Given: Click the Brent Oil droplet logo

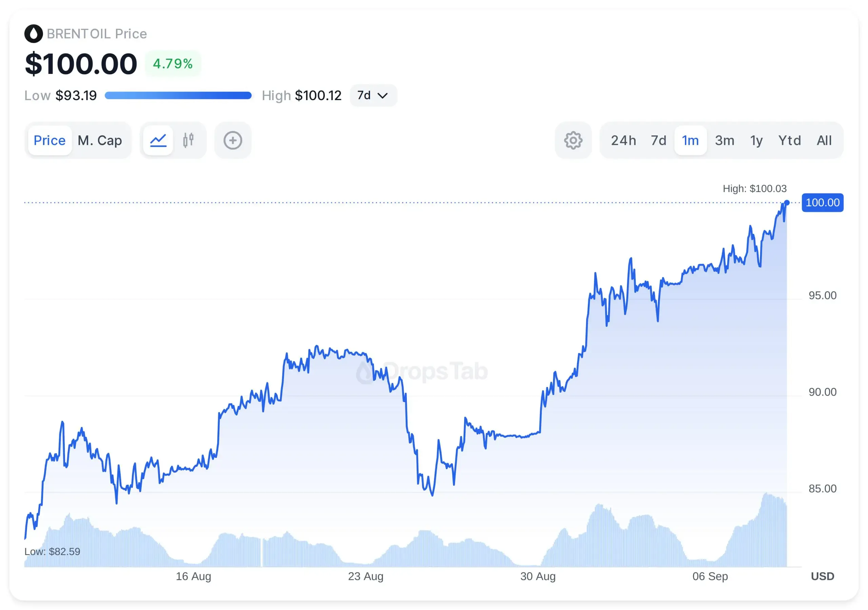Looking at the screenshot, I should pyautogui.click(x=34, y=34).
